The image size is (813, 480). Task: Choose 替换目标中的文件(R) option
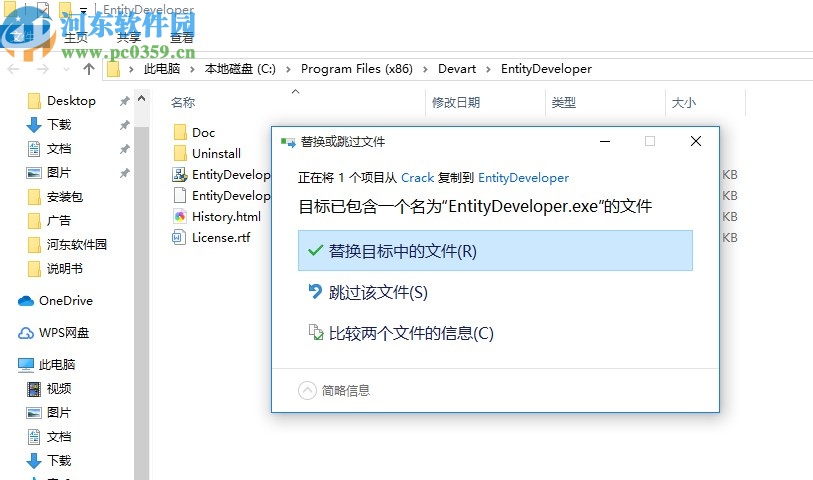(x=495, y=251)
